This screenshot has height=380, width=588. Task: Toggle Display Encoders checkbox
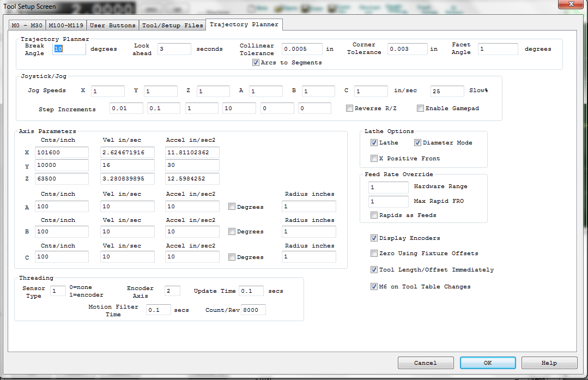pos(374,238)
